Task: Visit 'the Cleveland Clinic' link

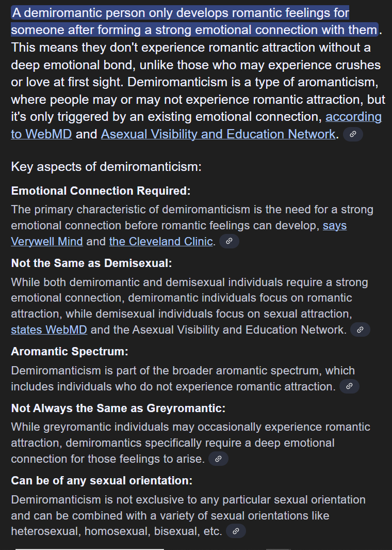Action: tap(161, 241)
